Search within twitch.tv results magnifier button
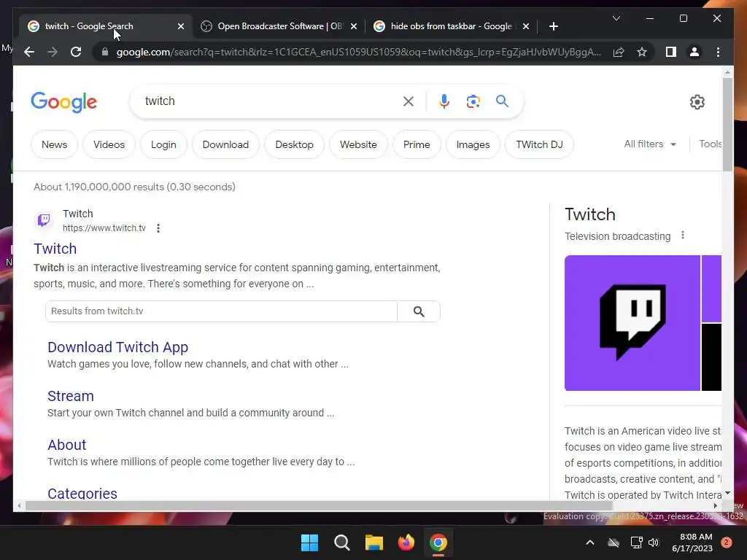Screen dimensions: 747x560 click(419, 311)
